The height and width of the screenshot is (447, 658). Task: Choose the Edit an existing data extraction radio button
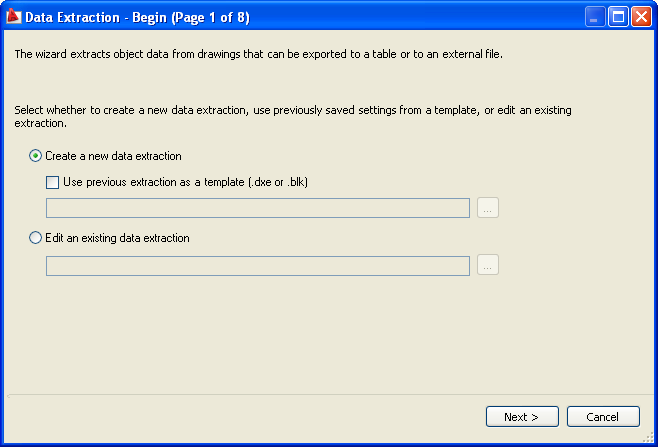pos(35,238)
